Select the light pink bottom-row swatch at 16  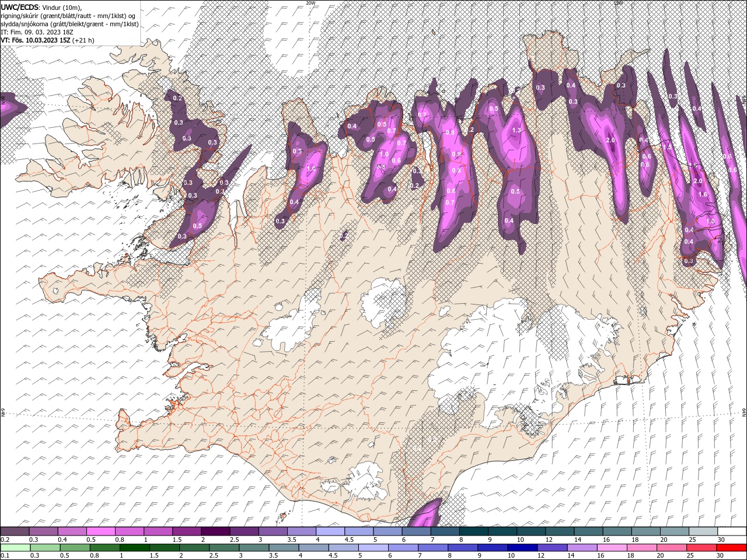(611, 548)
